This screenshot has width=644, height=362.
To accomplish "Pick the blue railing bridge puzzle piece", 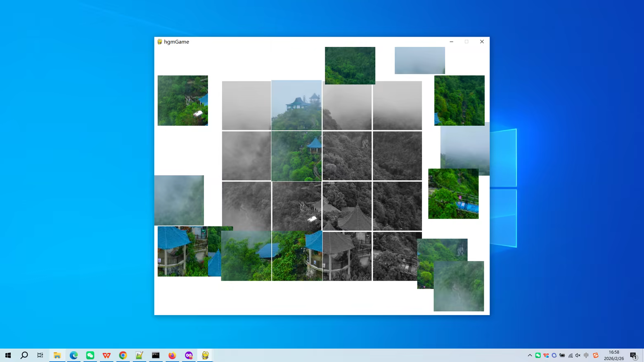I will click(x=453, y=193).
